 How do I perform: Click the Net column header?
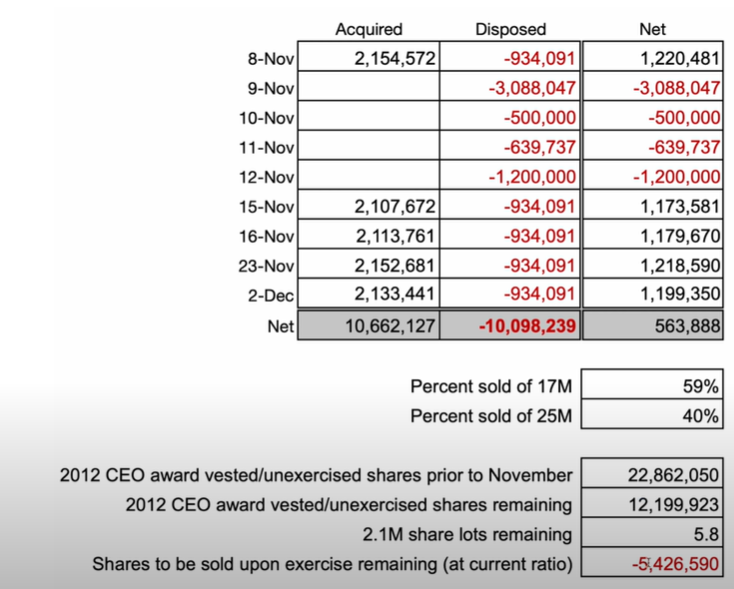pyautogui.click(x=652, y=30)
